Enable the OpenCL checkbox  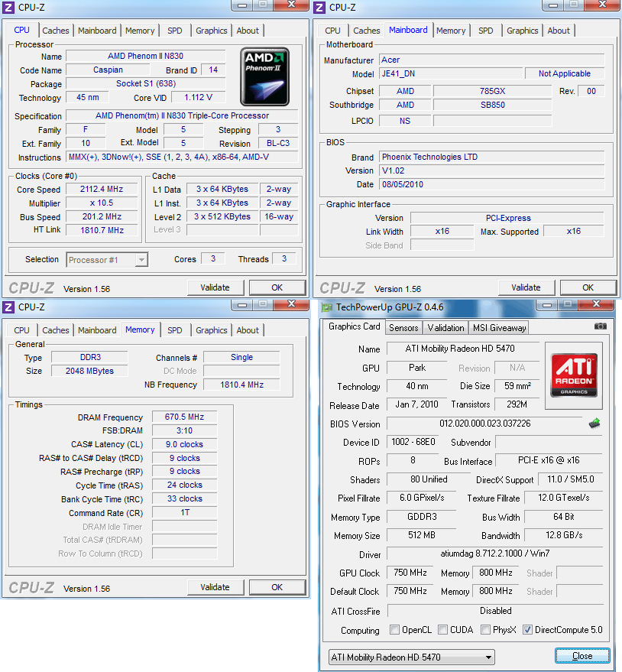(394, 630)
